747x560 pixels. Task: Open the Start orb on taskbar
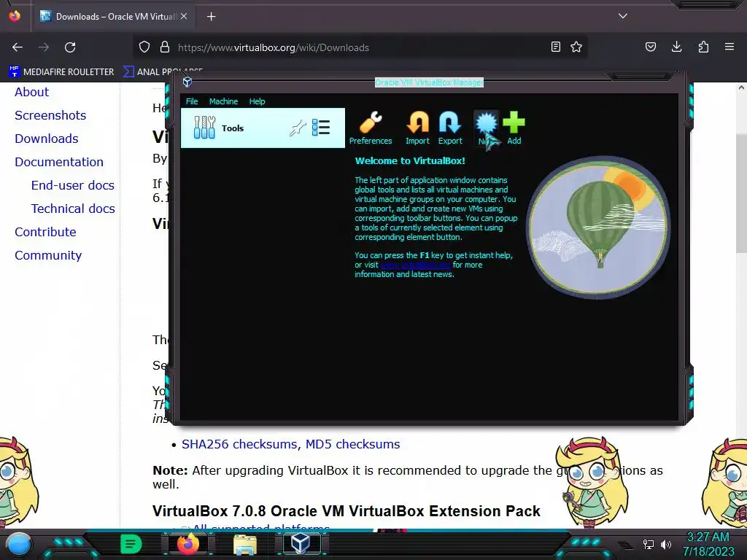click(19, 544)
